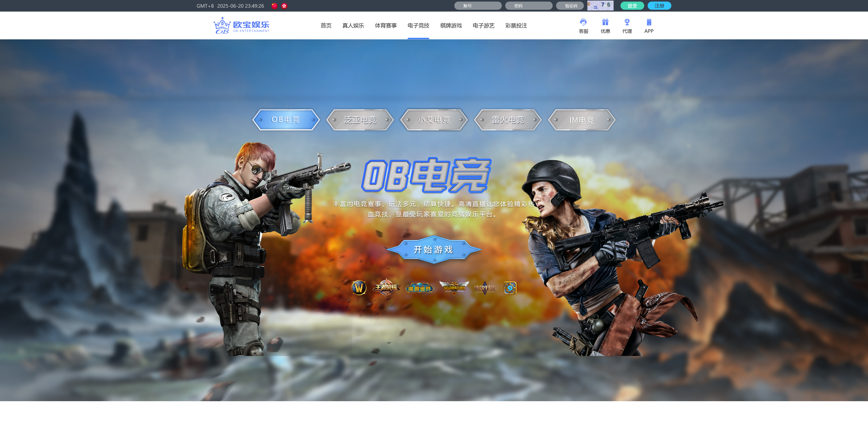
Task: Click the GMT+8 date and time text
Action: click(230, 6)
